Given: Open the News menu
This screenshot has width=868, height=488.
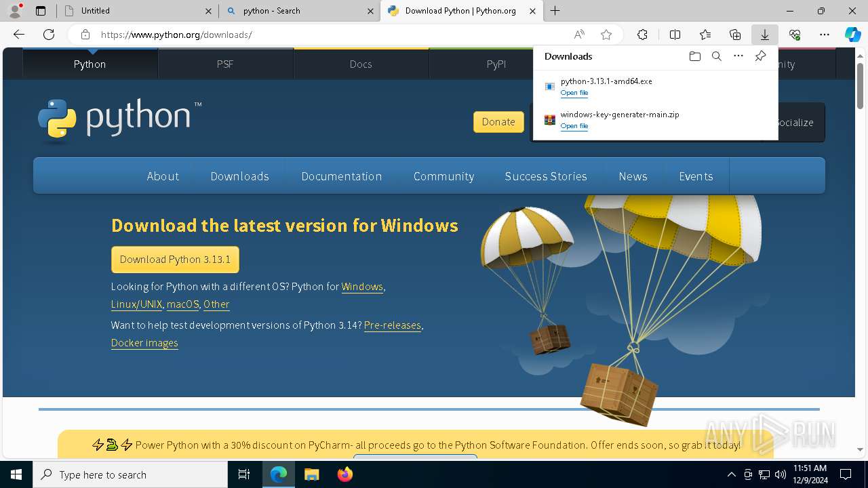Looking at the screenshot, I should (x=633, y=176).
